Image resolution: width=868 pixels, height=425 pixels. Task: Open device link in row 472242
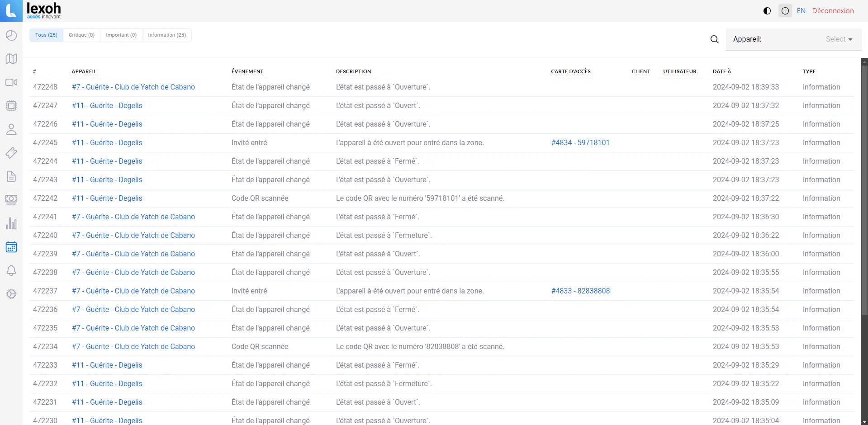107,198
